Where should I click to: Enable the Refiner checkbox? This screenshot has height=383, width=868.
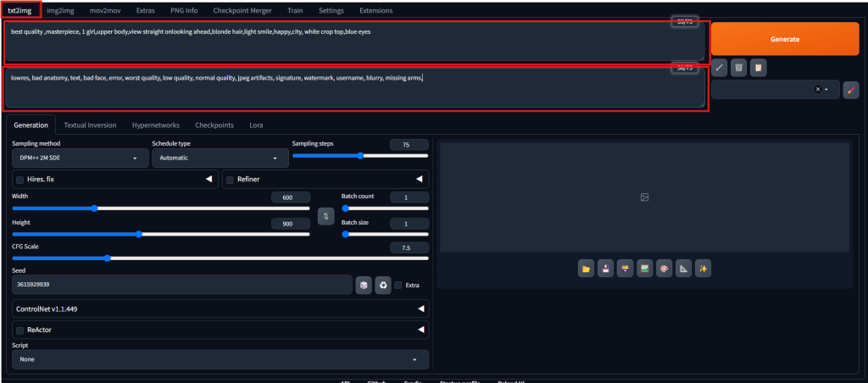click(x=231, y=180)
